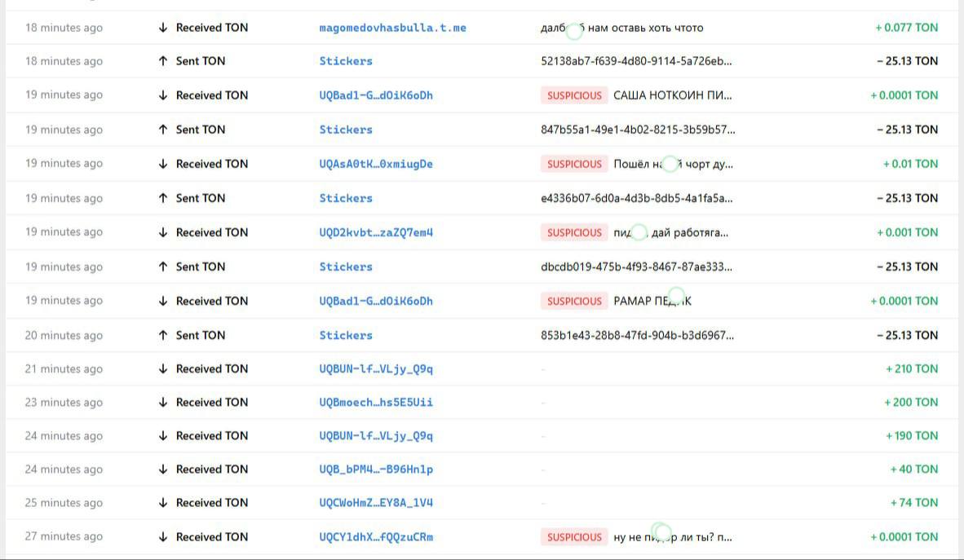This screenshot has width=964, height=560.
Task: Click the UQAsA0tK...0xmiugDe address link
Action: point(376,164)
